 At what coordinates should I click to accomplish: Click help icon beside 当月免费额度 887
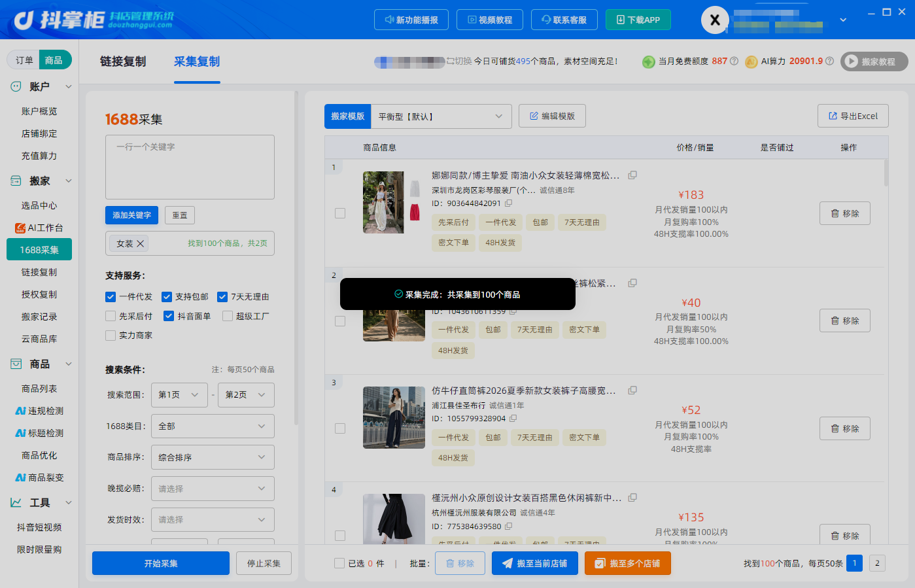[734, 61]
